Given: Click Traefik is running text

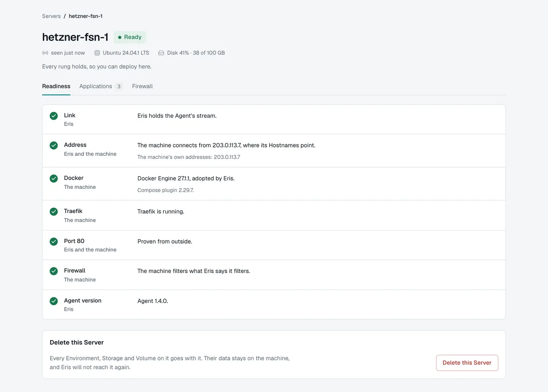Looking at the screenshot, I should pyautogui.click(x=161, y=212).
